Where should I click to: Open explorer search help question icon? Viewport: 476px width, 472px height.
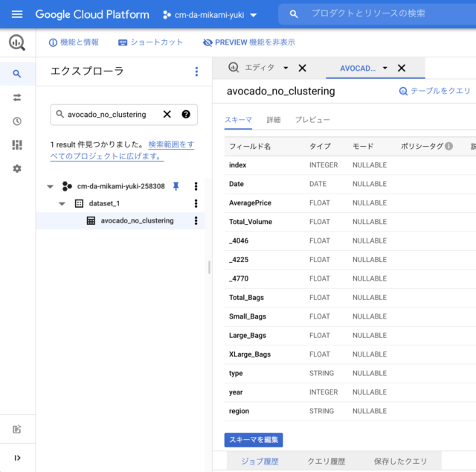coord(186,114)
